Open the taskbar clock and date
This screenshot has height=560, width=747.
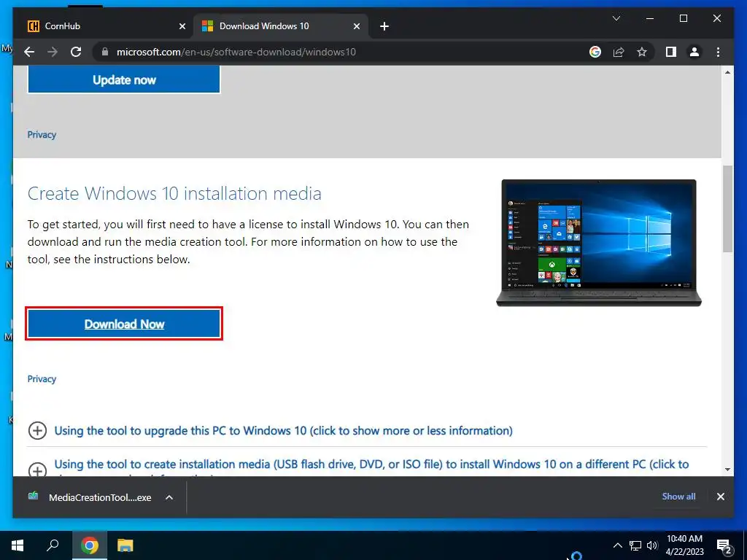tap(684, 545)
